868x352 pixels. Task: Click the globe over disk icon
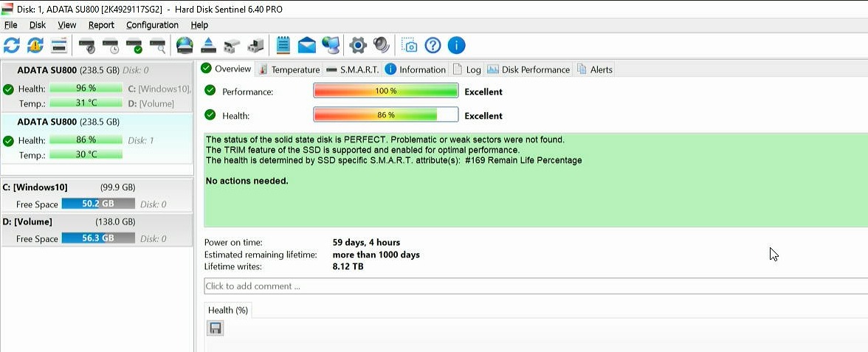185,46
